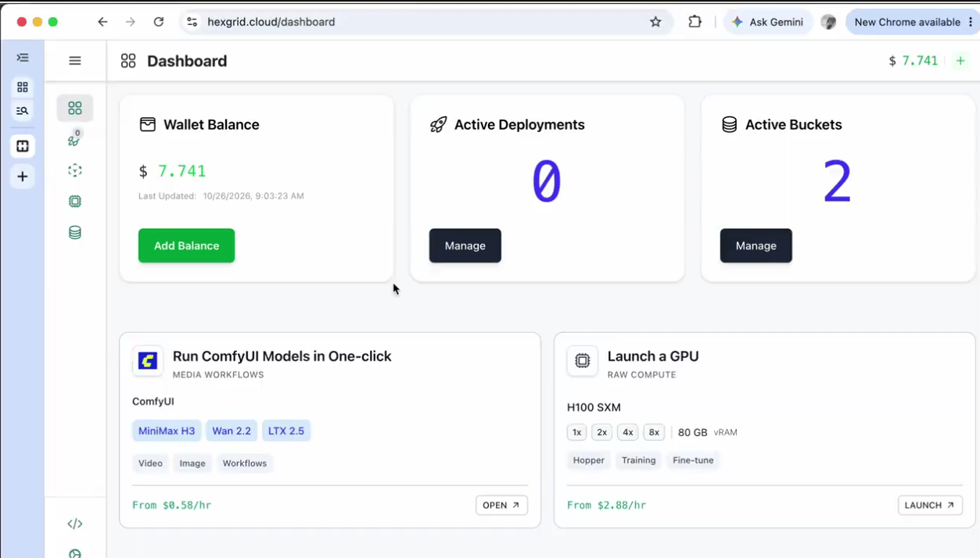The image size is (980, 558).
Task: Select the Wan 2.2 model tag
Action: [232, 431]
